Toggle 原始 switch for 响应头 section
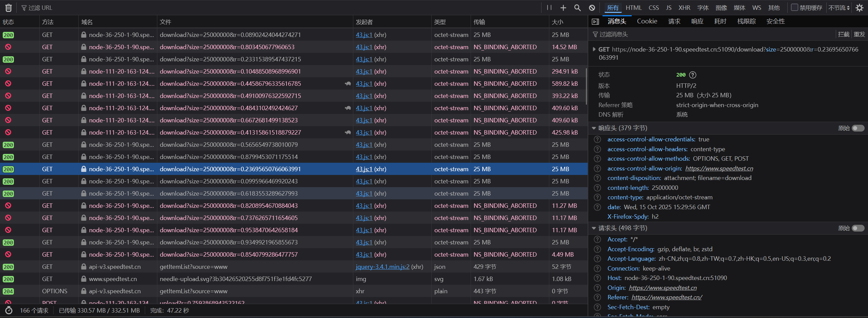 click(858, 128)
